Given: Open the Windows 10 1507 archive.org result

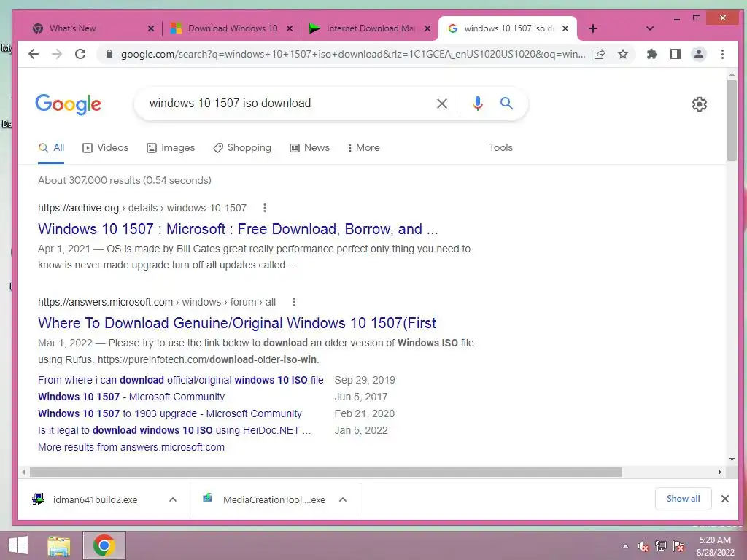Looking at the screenshot, I should [238, 229].
